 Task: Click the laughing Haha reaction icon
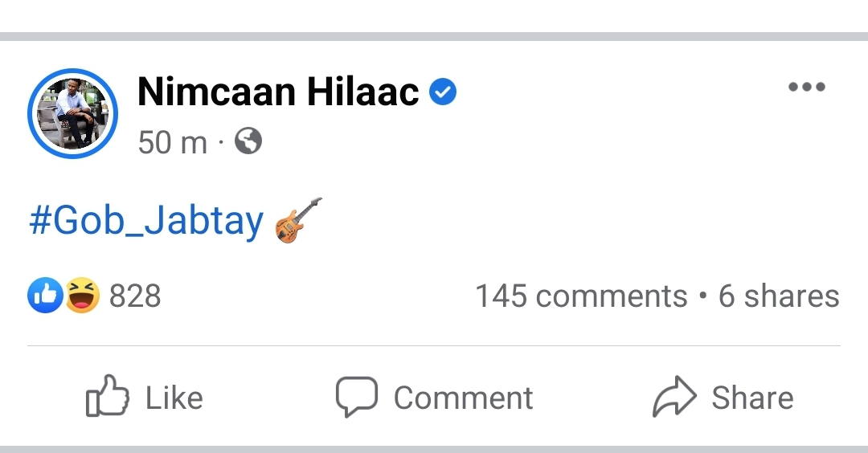tap(83, 296)
